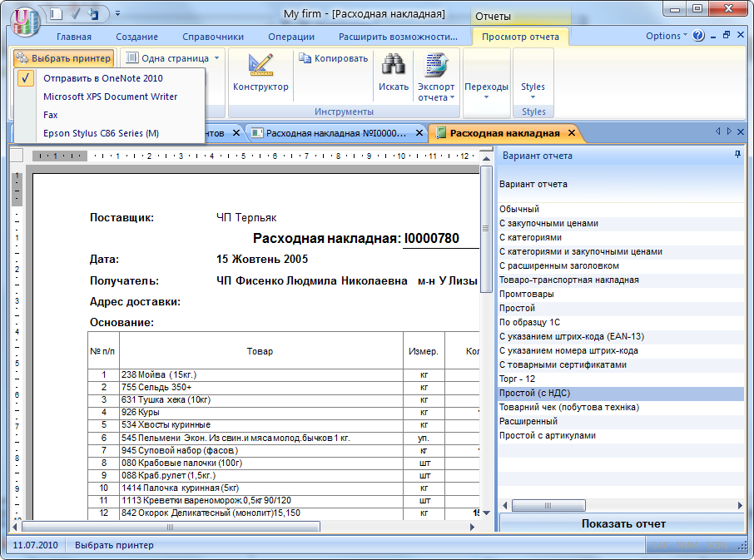Click the Показать отчет button

click(623, 523)
